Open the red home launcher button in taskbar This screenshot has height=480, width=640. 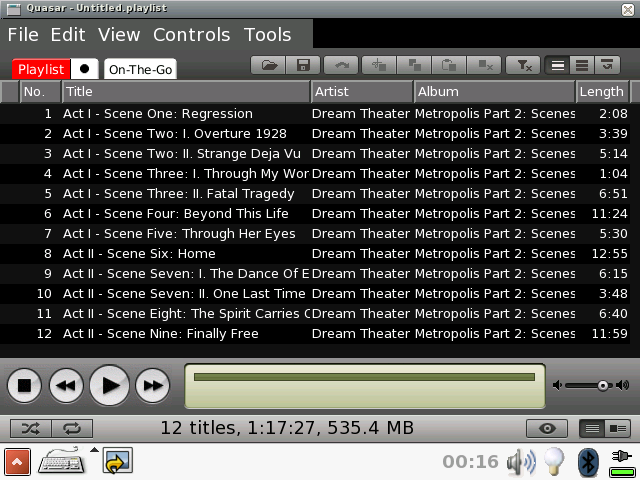(18, 462)
